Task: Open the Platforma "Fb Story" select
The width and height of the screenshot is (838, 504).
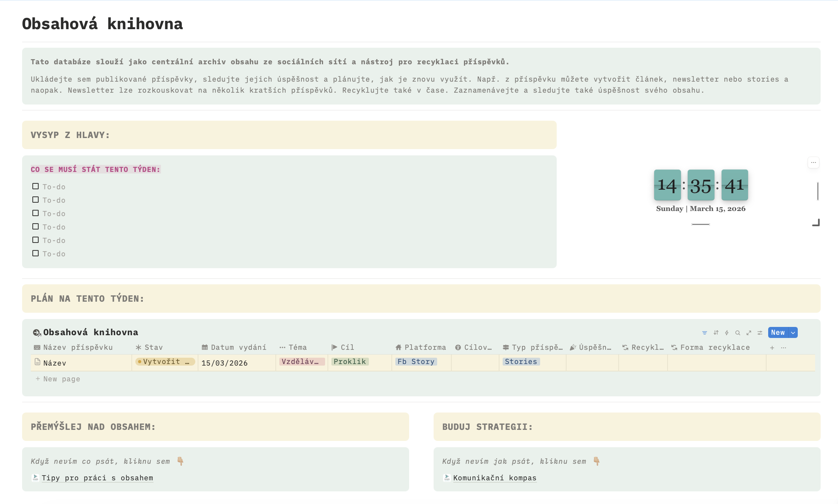Action: pyautogui.click(x=415, y=362)
